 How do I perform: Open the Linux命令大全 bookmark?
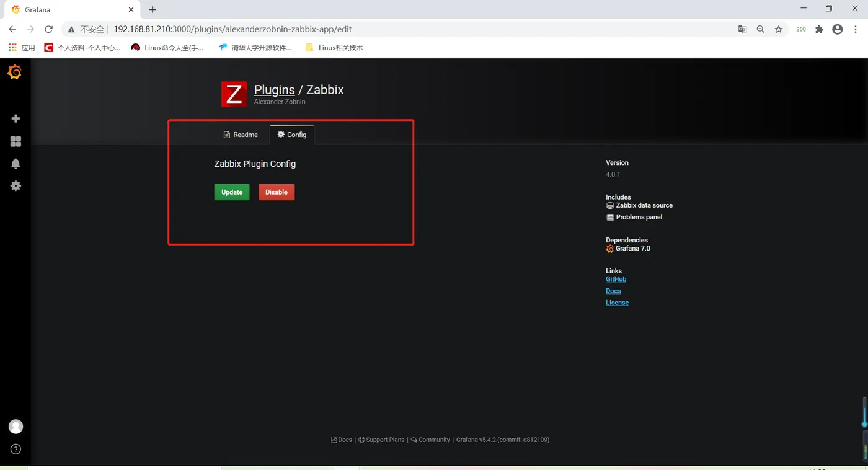[168, 47]
